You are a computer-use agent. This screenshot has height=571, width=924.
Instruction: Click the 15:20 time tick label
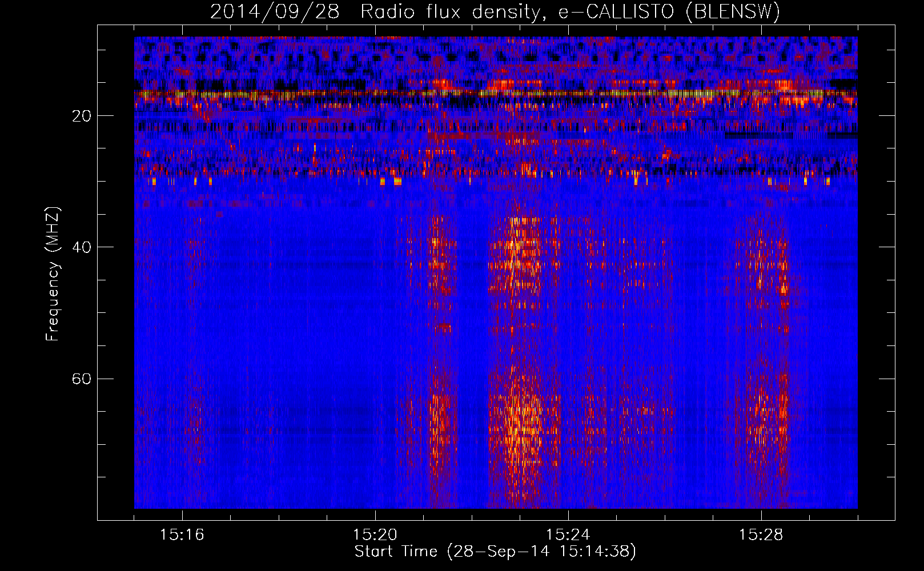(375, 535)
